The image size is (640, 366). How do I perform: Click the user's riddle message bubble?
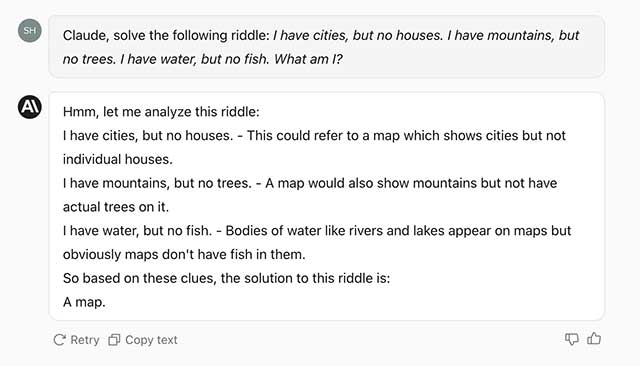(x=326, y=47)
